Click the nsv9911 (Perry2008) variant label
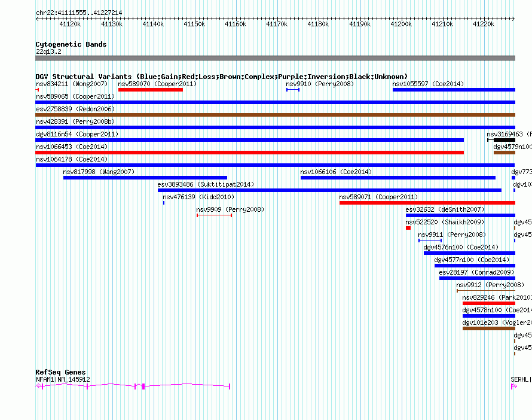The width and height of the screenshot is (532, 420). click(452, 235)
